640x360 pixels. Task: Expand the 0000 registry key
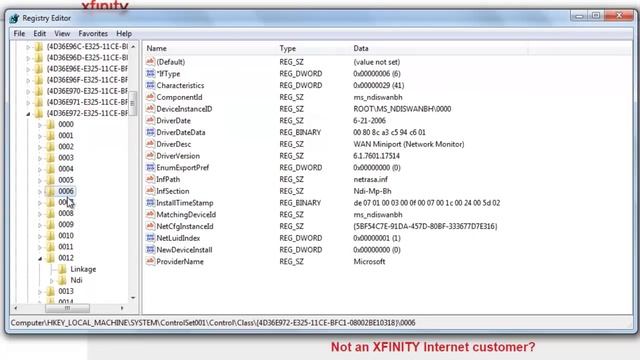point(40,124)
